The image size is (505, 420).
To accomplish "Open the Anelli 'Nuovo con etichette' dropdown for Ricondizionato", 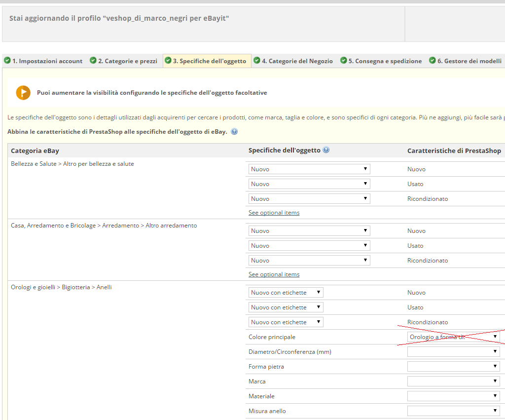I will 286,322.
